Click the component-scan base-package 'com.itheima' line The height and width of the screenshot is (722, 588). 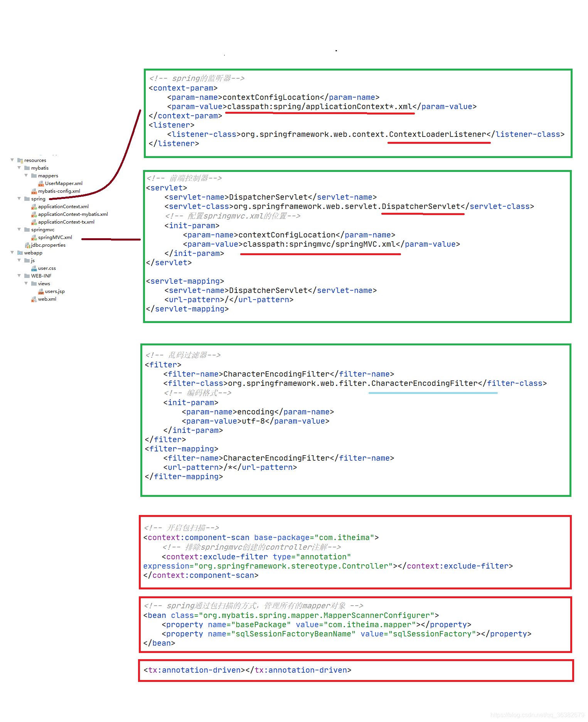coord(261,538)
